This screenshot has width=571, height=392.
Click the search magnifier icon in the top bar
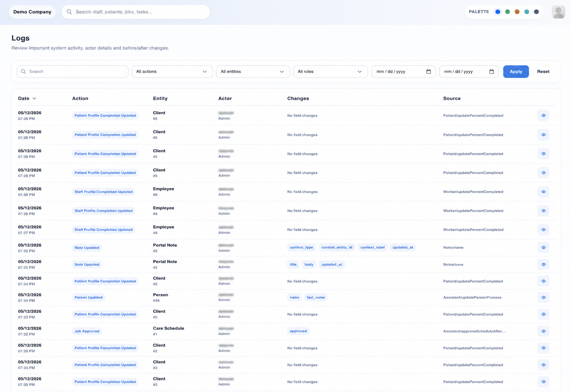(69, 12)
